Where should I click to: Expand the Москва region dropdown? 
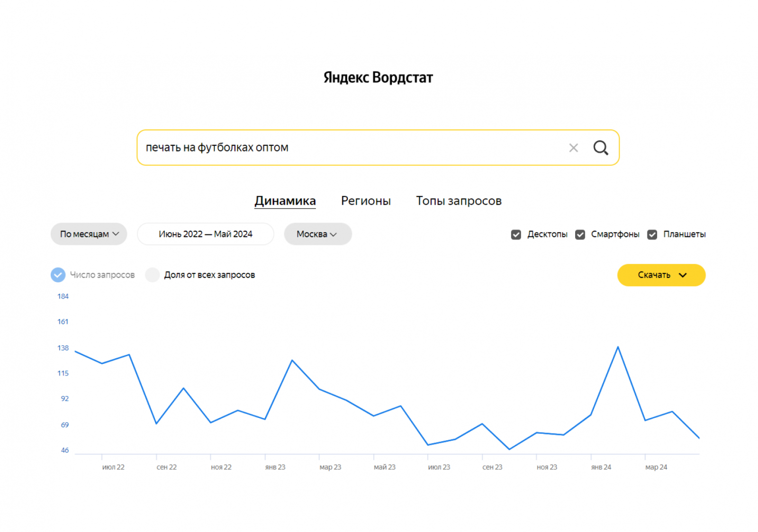pos(317,234)
